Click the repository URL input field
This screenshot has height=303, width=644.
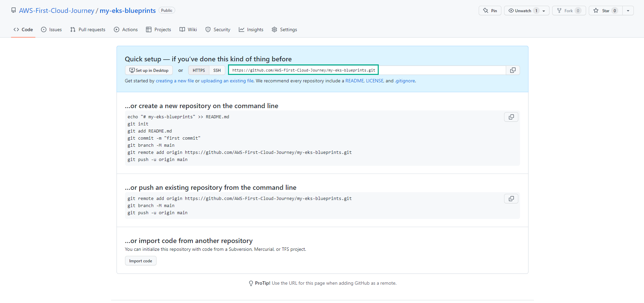click(x=367, y=70)
